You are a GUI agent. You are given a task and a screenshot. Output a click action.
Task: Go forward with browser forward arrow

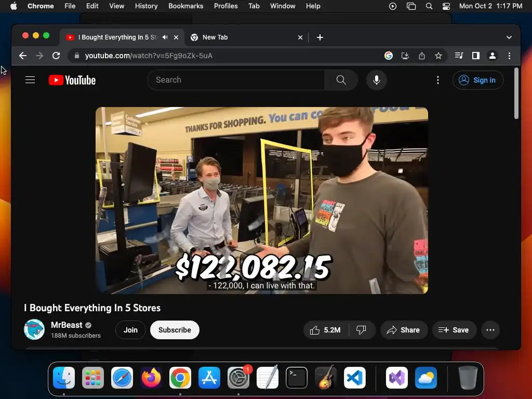(39, 56)
